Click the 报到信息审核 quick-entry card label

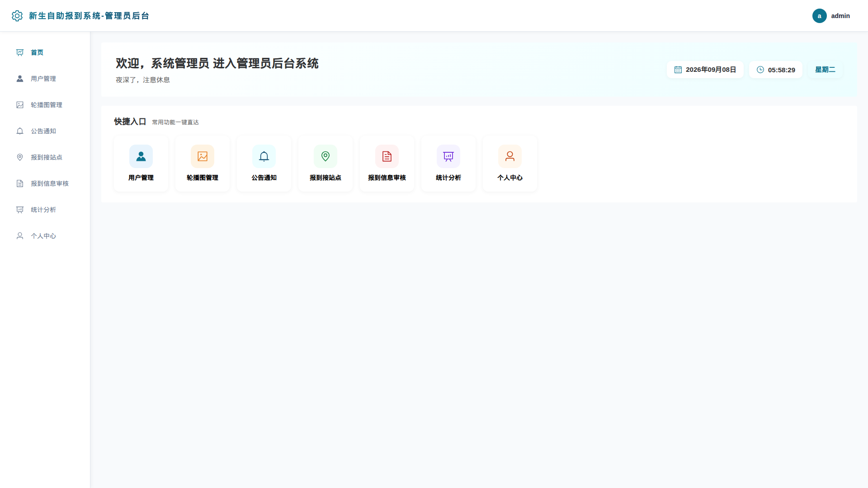click(x=387, y=178)
